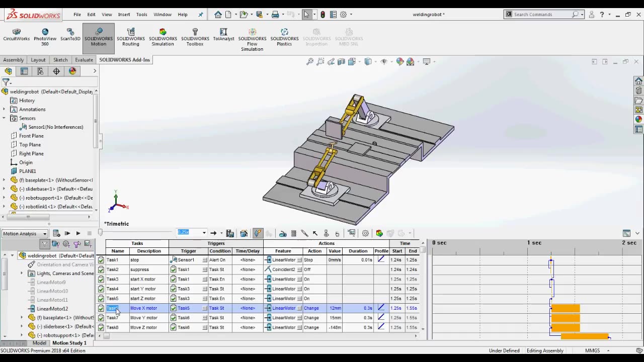Collapse the Sensors tree node

4,118
